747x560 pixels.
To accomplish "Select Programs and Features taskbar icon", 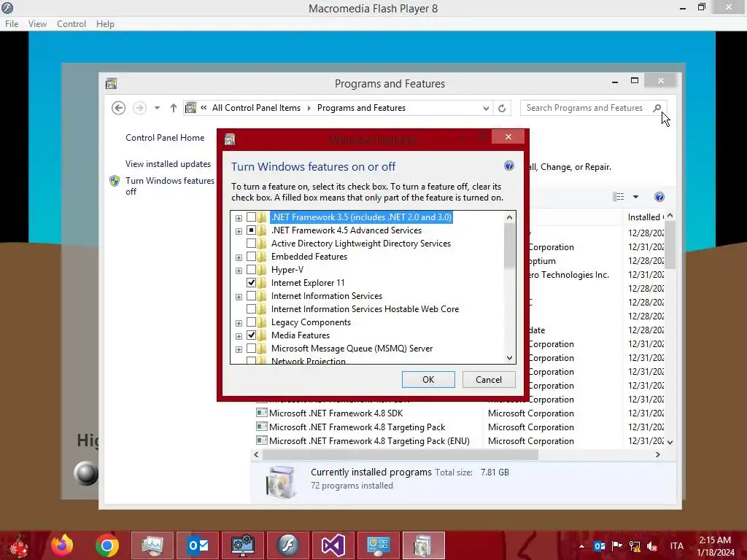I will (x=424, y=545).
